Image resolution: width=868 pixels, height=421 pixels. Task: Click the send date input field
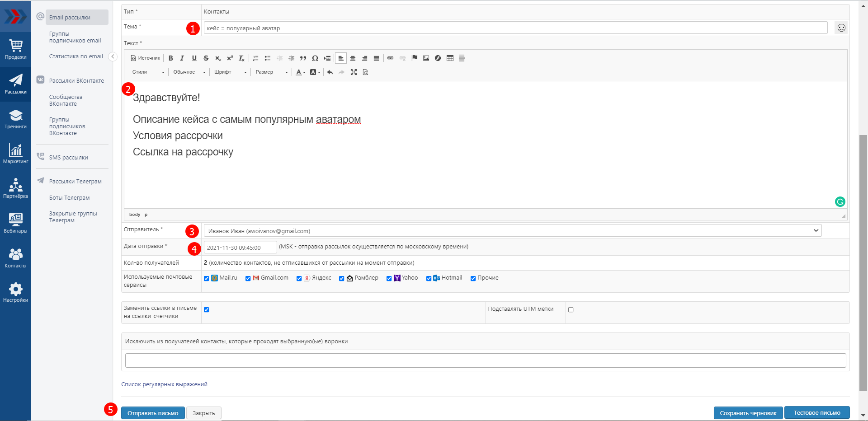tap(240, 248)
